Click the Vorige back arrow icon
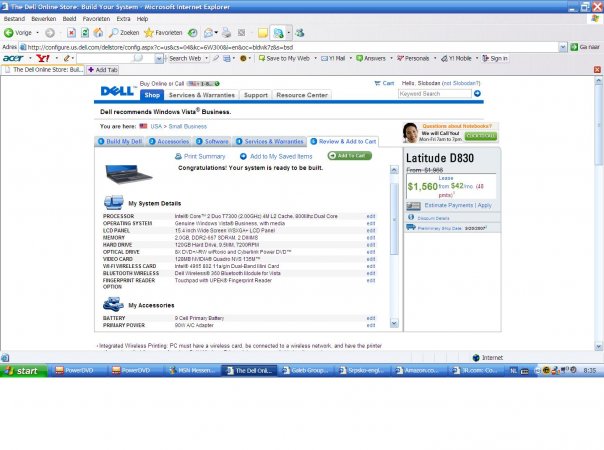604x450 pixels. coord(8,33)
